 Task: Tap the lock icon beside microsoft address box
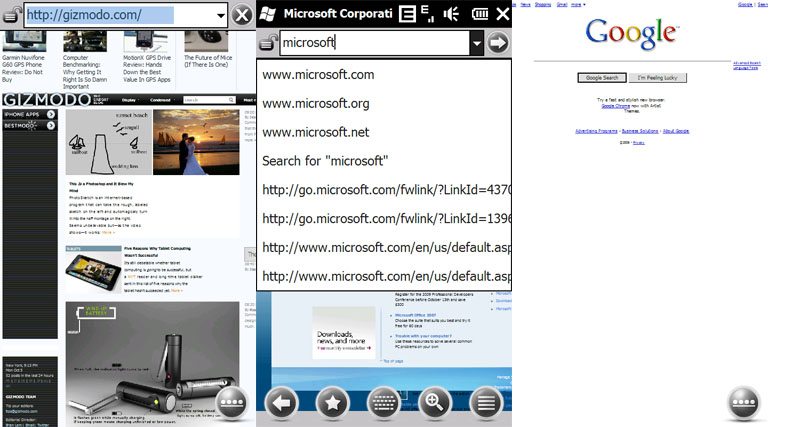pos(268,43)
